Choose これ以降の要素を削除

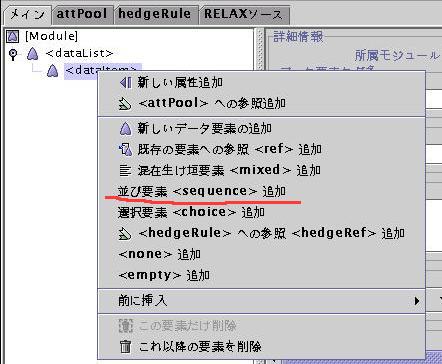(261, 347)
